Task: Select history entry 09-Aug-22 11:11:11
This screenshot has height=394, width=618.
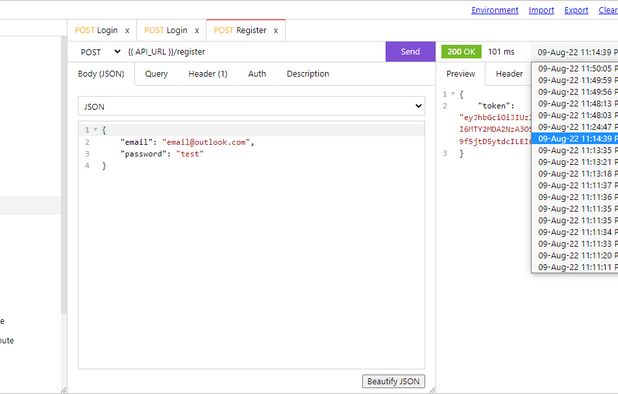Action: pos(575,267)
